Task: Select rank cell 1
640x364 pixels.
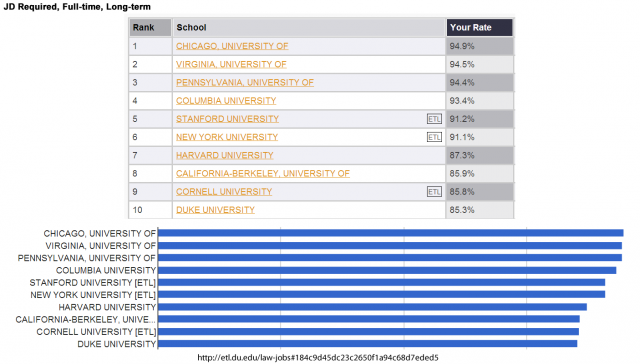Action: click(150, 46)
